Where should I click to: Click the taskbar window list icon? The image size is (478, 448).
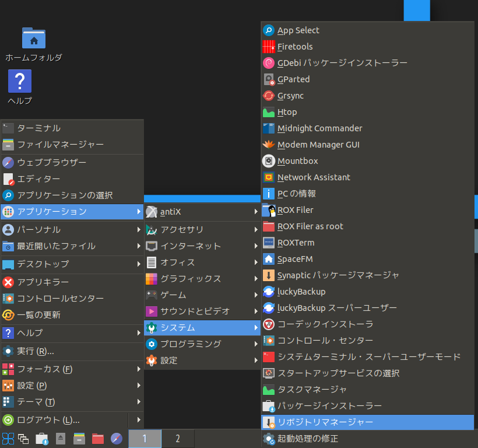pyautogui.click(x=23, y=439)
